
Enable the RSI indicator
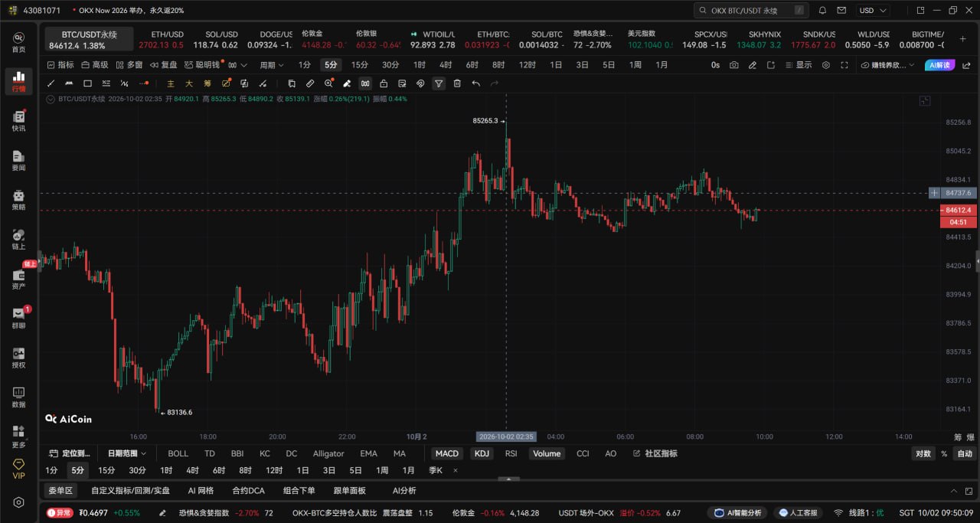click(511, 453)
